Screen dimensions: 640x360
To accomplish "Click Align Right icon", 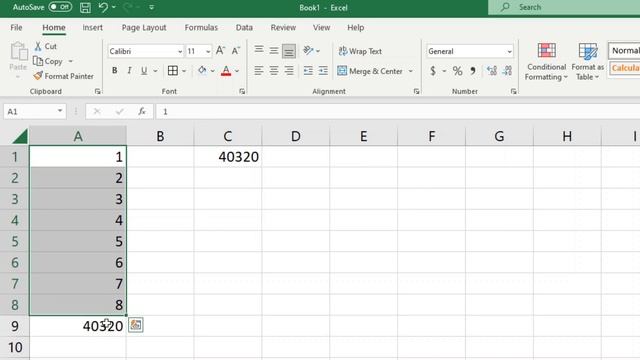I will pos(289,71).
